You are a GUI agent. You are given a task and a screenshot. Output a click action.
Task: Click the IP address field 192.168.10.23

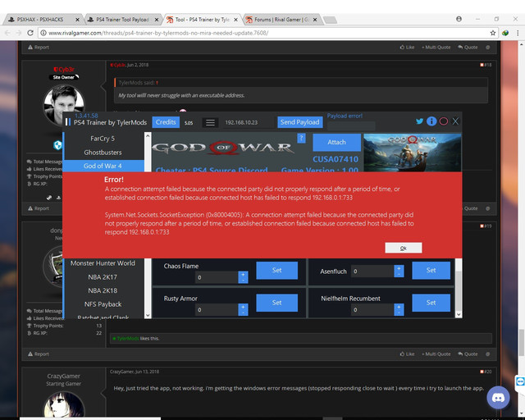(x=248, y=122)
